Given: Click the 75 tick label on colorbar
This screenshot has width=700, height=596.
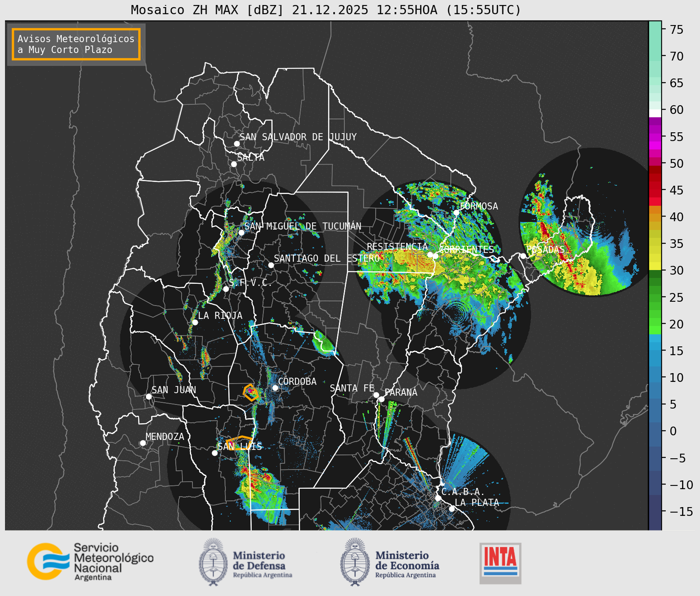Looking at the screenshot, I should [677, 29].
